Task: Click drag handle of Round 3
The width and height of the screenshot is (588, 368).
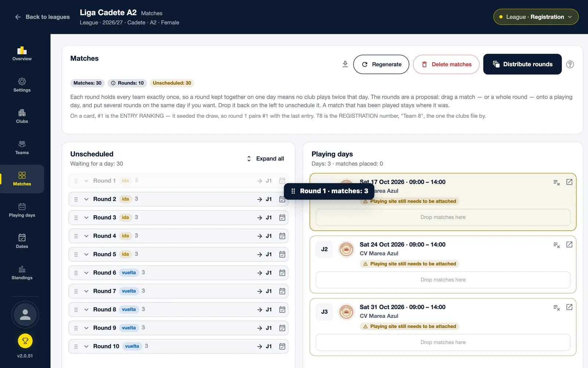Action: pyautogui.click(x=76, y=217)
